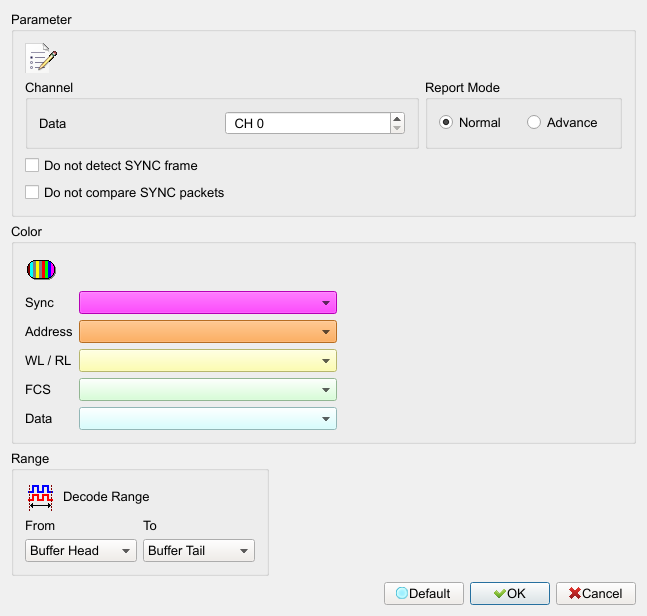Decrement the Data channel spinner down arrow
This screenshot has width=647, height=616.
coord(397,128)
